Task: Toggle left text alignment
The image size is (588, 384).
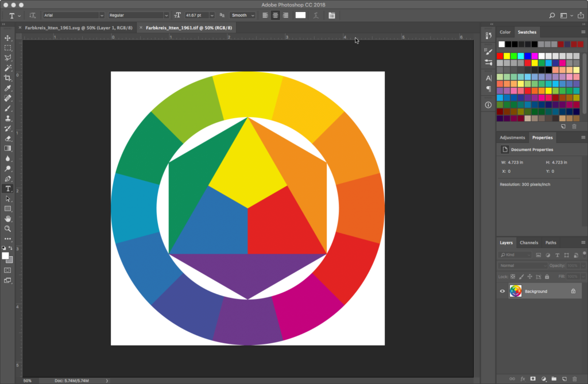Action: (265, 15)
